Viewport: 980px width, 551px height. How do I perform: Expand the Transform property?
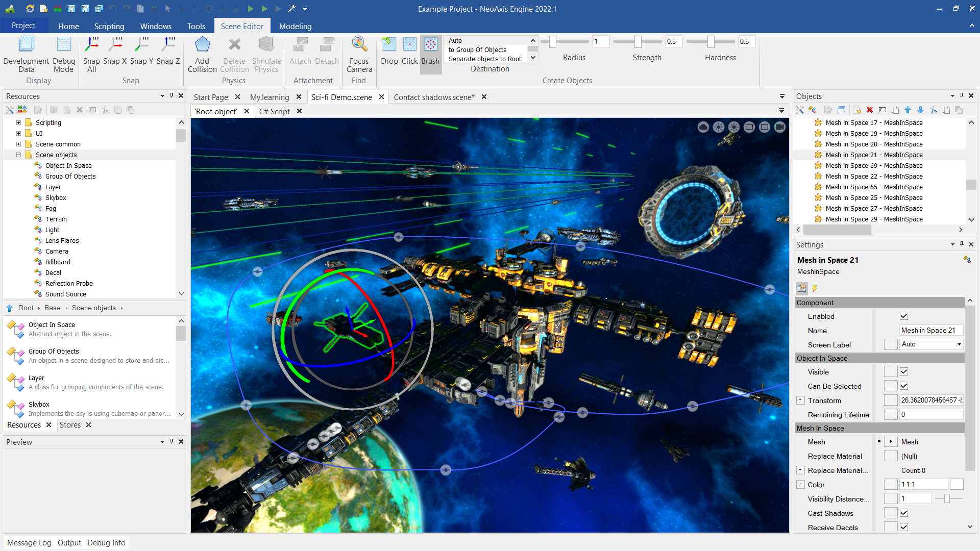pyautogui.click(x=800, y=400)
